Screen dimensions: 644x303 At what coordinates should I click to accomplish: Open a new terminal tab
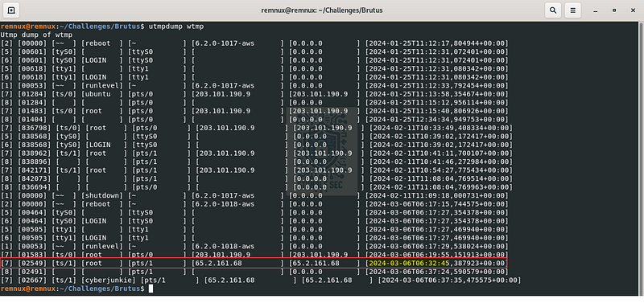pos(11,10)
